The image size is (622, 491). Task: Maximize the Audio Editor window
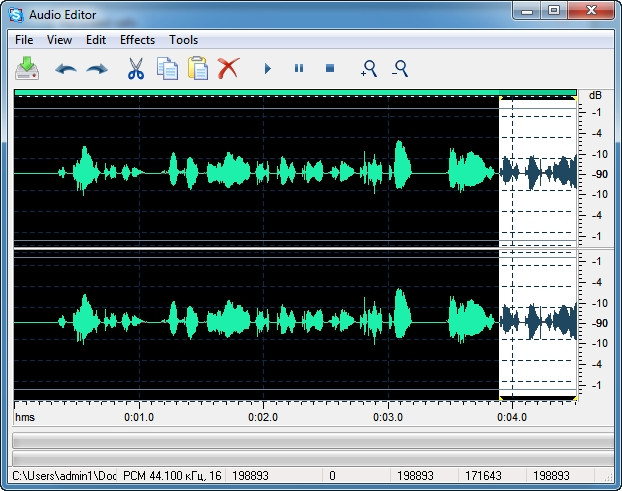point(554,11)
